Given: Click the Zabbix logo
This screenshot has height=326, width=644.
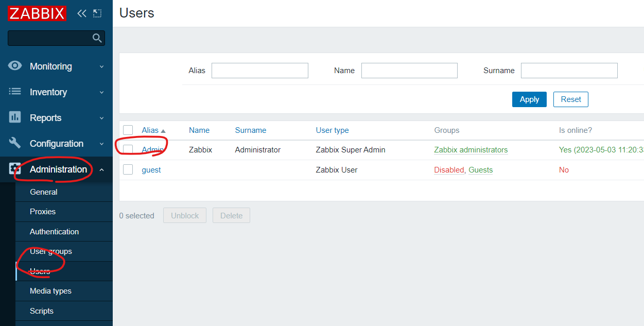Looking at the screenshot, I should click(x=37, y=13).
